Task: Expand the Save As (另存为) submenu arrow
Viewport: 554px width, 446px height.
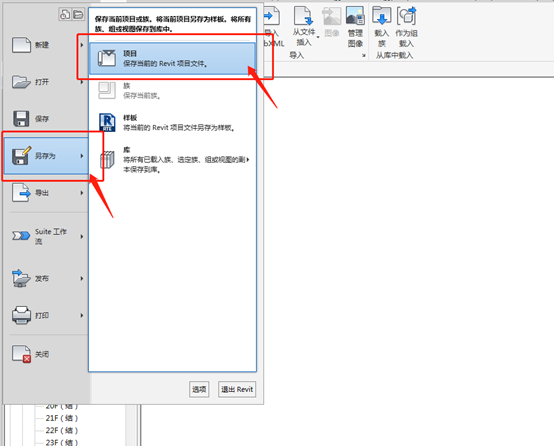Action: [82, 155]
